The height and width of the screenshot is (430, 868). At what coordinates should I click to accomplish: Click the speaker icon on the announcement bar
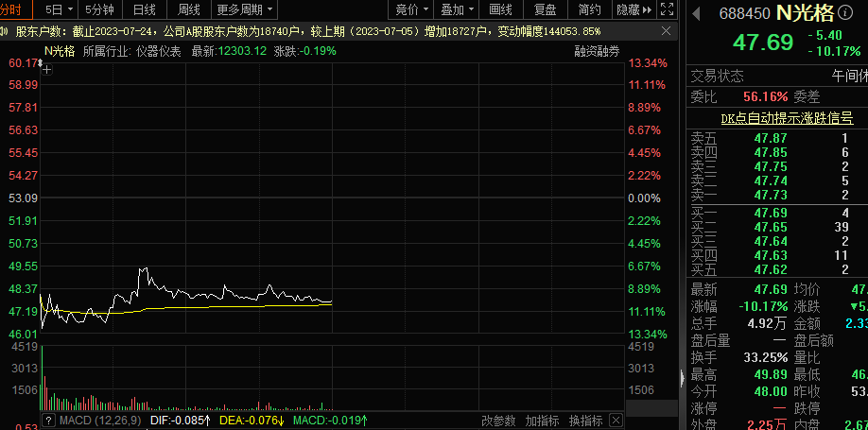pos(5,31)
